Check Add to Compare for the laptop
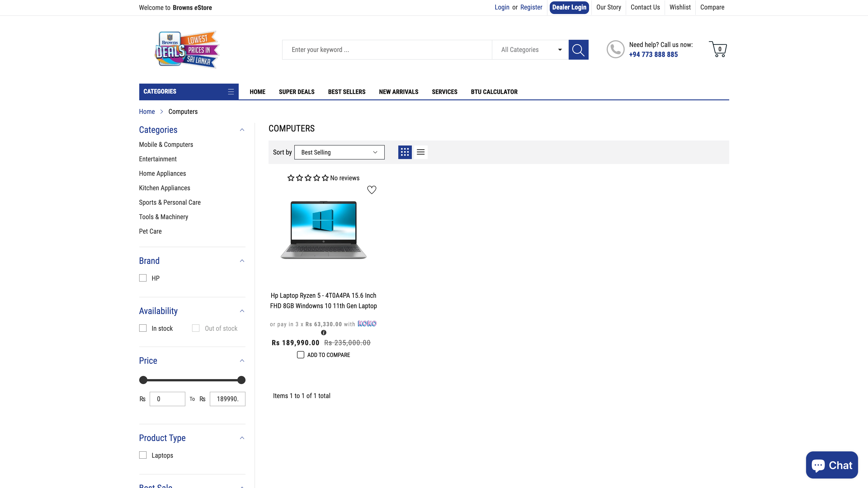Image resolution: width=868 pixels, height=488 pixels. tap(300, 355)
